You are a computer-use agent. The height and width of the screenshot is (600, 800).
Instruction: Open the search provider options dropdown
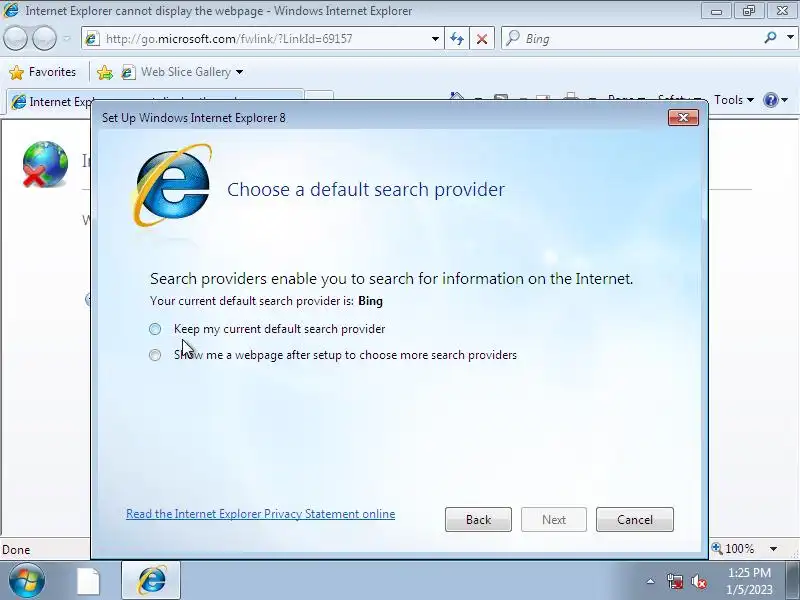click(790, 37)
